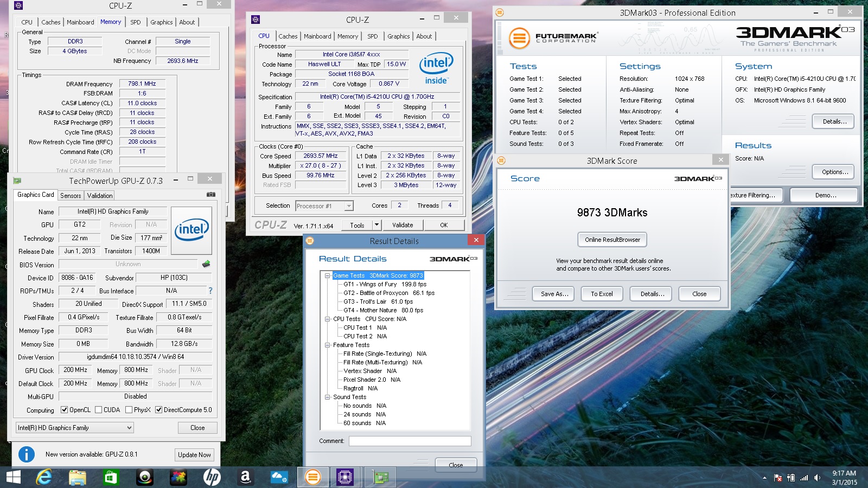
Task: Click the info icon beside new version notice
Action: point(27,454)
